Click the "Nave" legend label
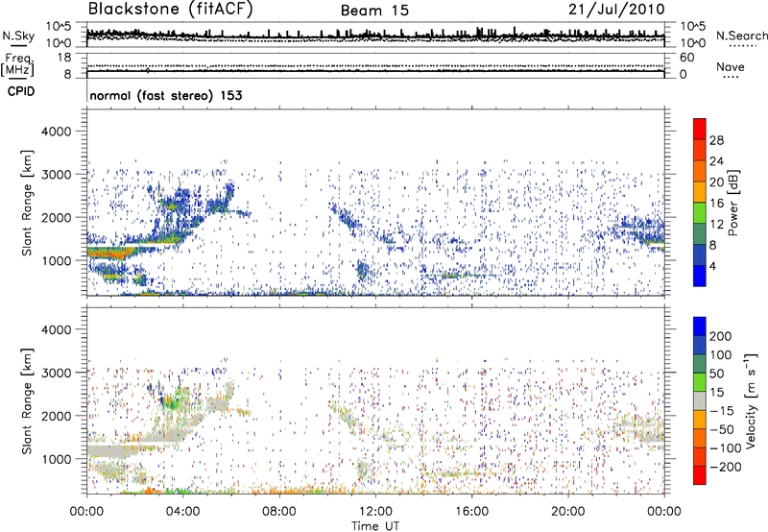This screenshot has width=768, height=532. [730, 66]
